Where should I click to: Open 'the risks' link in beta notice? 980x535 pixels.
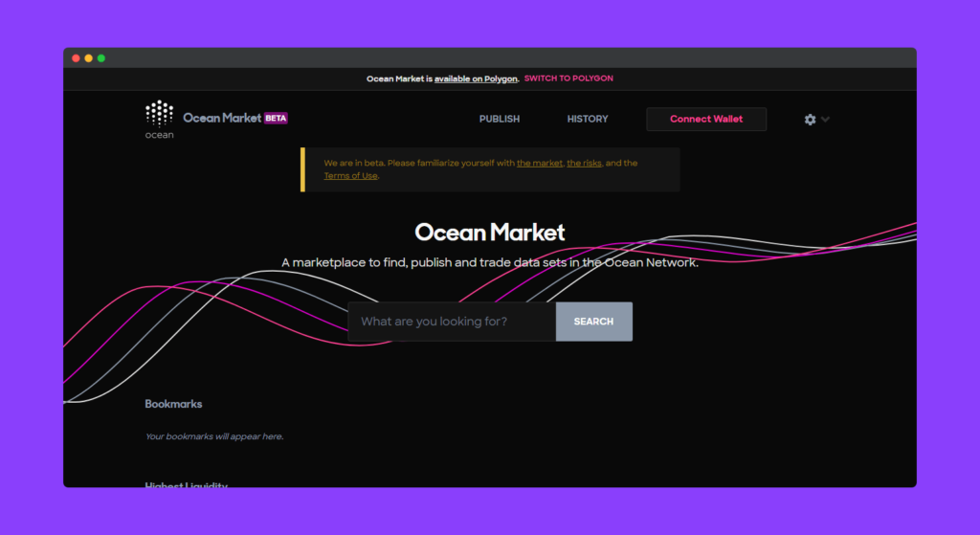(x=584, y=163)
